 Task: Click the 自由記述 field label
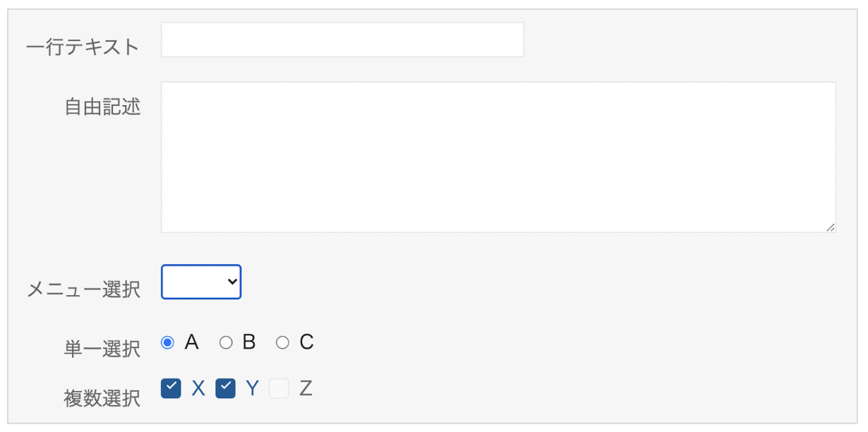pos(102,107)
